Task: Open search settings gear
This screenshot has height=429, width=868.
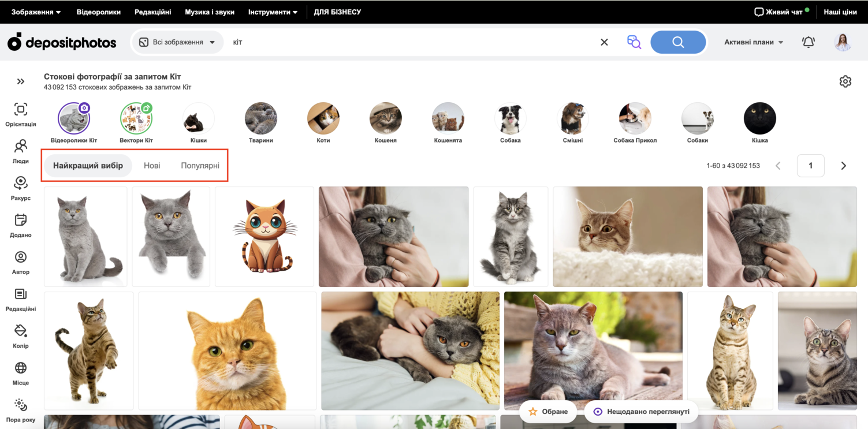Action: pos(845,81)
